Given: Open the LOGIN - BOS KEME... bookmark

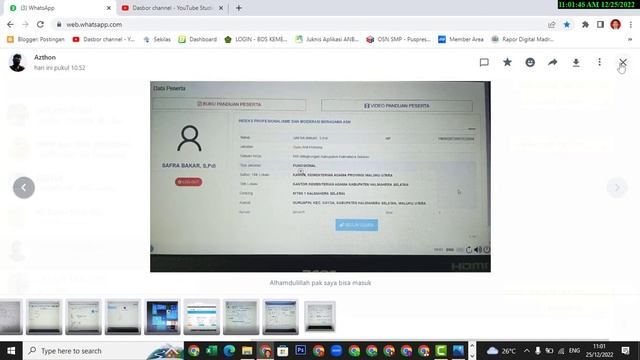Looking at the screenshot, I should click(x=256, y=39).
